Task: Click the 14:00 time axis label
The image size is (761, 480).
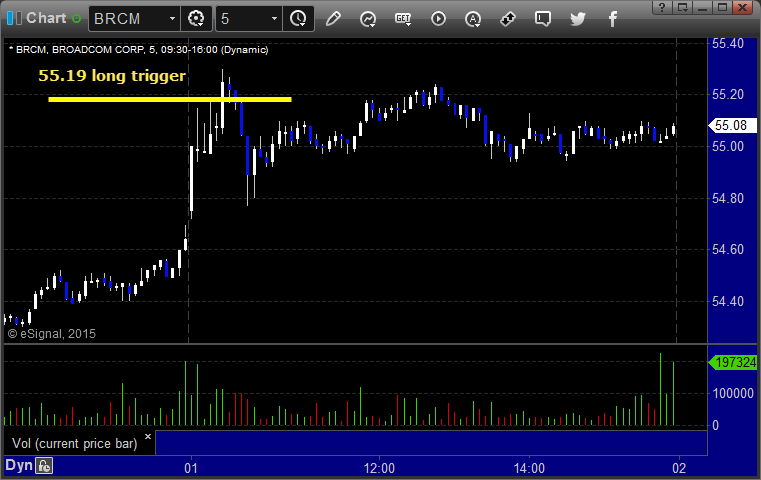Action: point(529,468)
